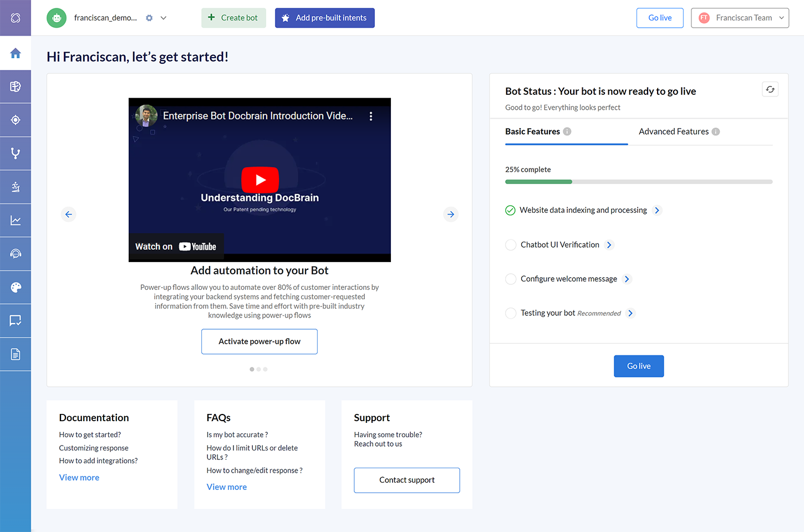Open the flow branch sidebar icon
Screen dimensions: 804x532
[x=16, y=154]
